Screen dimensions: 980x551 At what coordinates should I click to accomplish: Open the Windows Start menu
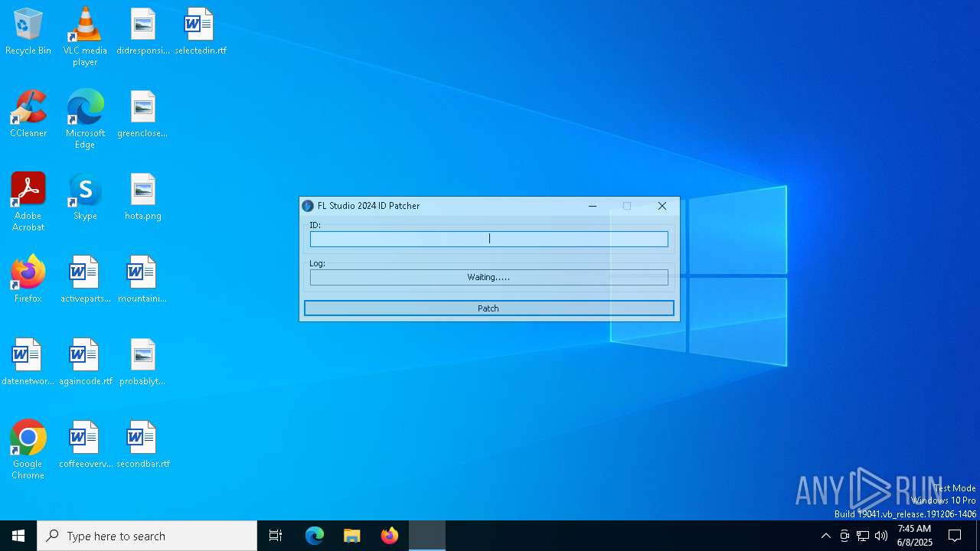pyautogui.click(x=18, y=536)
